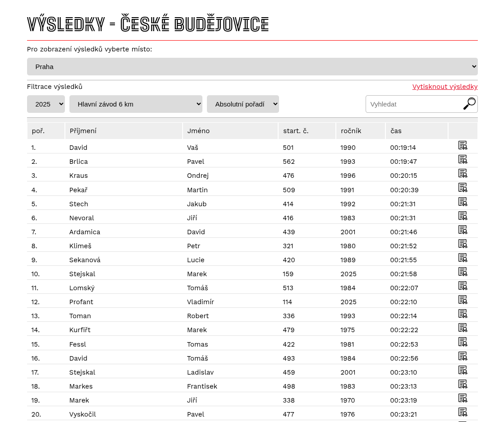Open the Absolutní pořadí ranking dropdown
Screen dimensions: 504x422
tap(243, 104)
